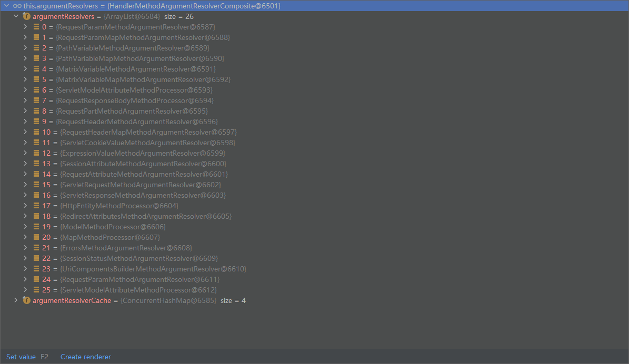The width and height of the screenshot is (629, 364).
Task: Expand element 7 RequestResponseBodyMethodProcessor
Action: click(25, 100)
